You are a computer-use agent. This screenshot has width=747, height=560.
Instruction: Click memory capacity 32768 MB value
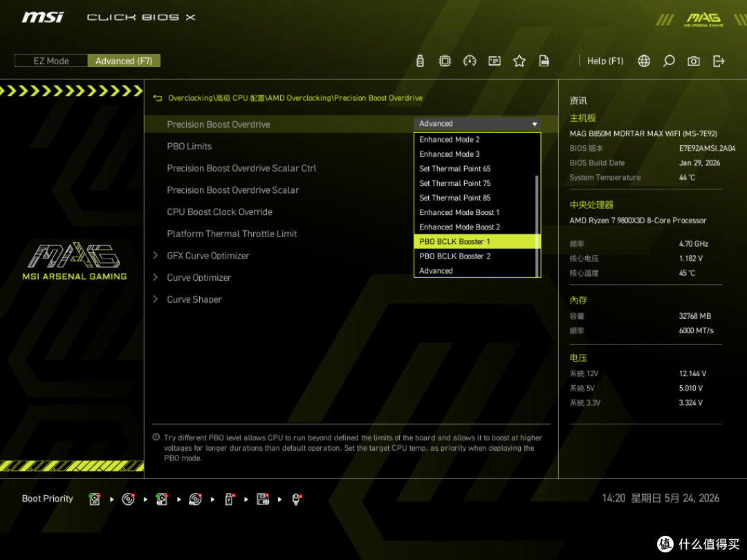695,316
